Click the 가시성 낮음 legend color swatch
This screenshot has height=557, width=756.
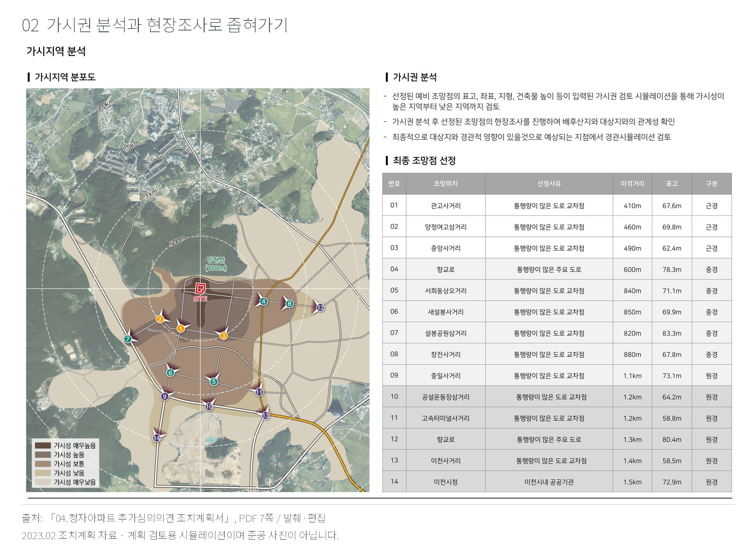pyautogui.click(x=43, y=473)
